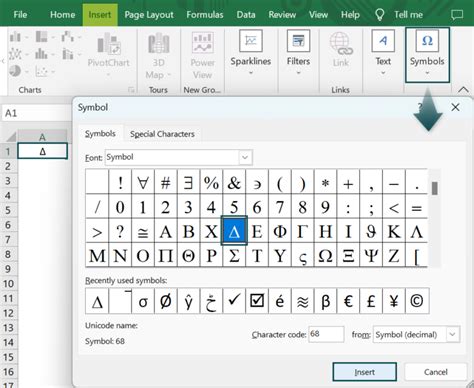Click the Cancel button

tap(436, 372)
